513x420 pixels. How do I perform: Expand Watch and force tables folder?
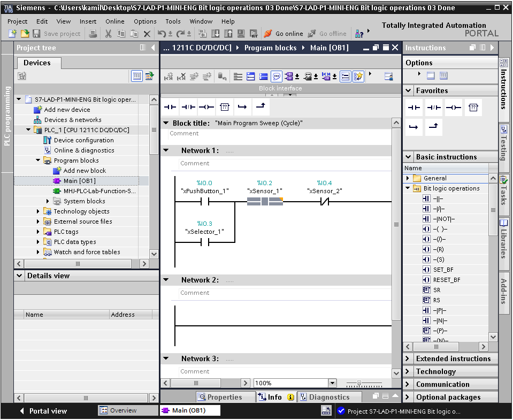pyautogui.click(x=38, y=252)
